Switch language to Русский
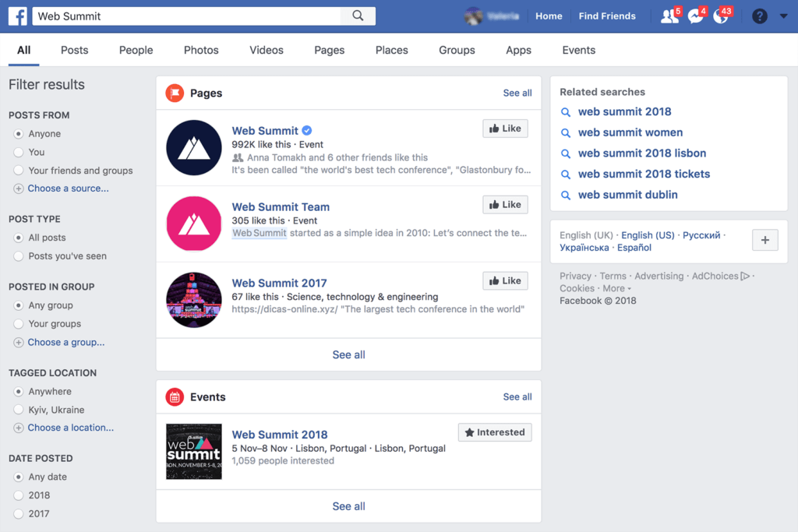Screen dimensions: 798x532 tap(701, 235)
